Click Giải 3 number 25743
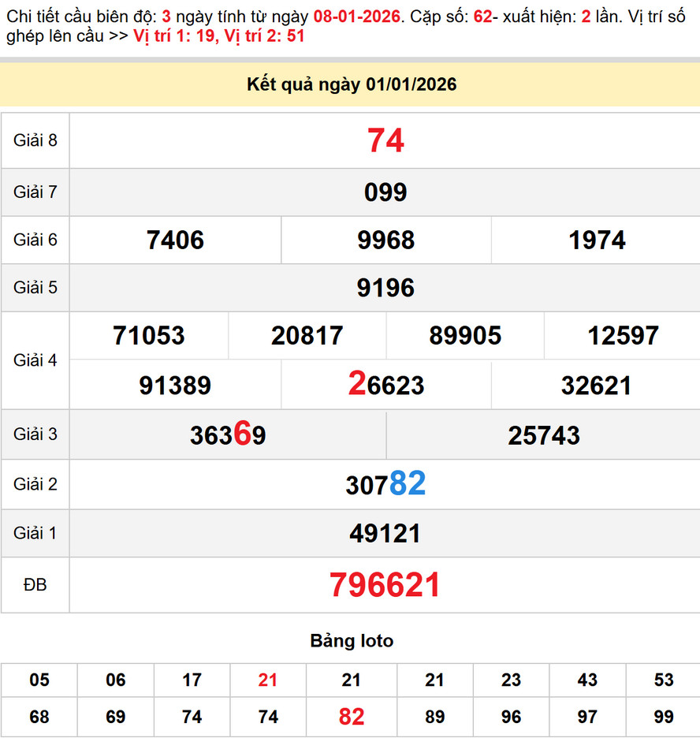The width and height of the screenshot is (700, 738). click(x=544, y=435)
